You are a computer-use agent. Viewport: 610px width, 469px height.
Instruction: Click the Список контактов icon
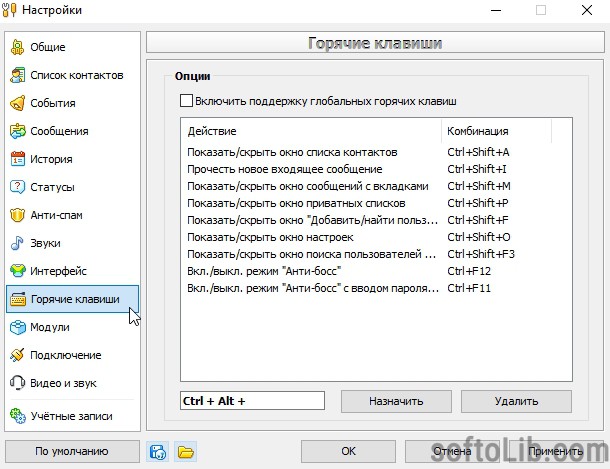[18, 75]
